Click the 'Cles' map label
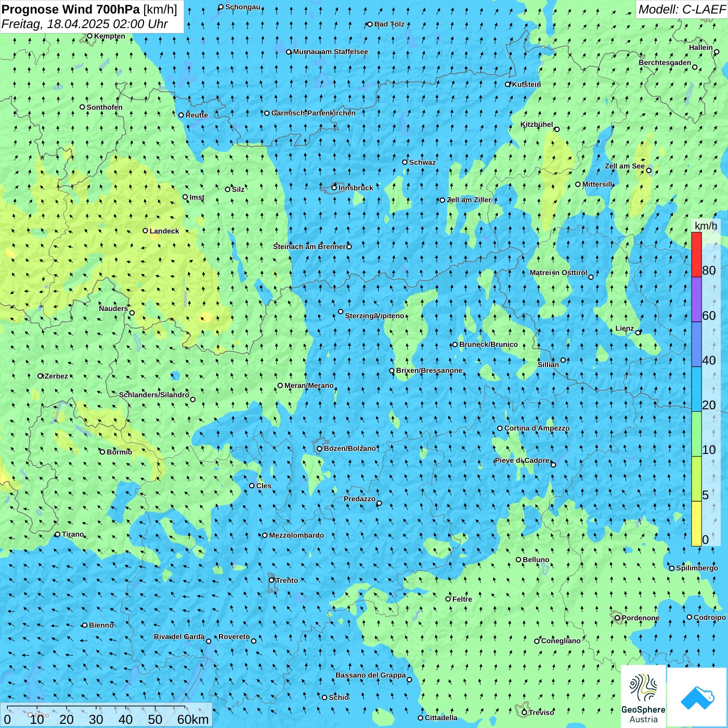Screen dimensions: 728x728 tap(264, 486)
